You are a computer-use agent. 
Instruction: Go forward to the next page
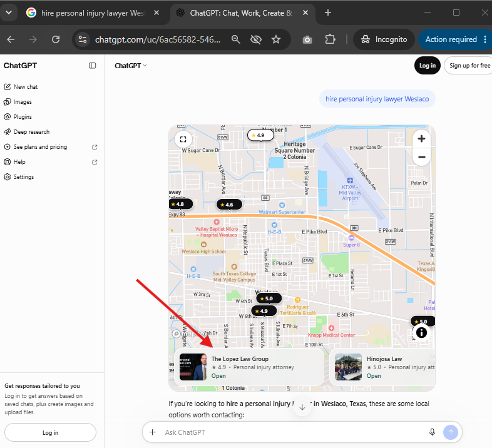pyautogui.click(x=33, y=39)
